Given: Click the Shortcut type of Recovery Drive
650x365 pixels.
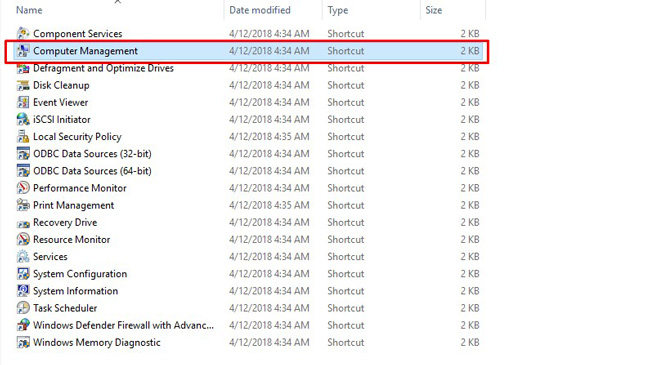Looking at the screenshot, I should (x=346, y=222).
